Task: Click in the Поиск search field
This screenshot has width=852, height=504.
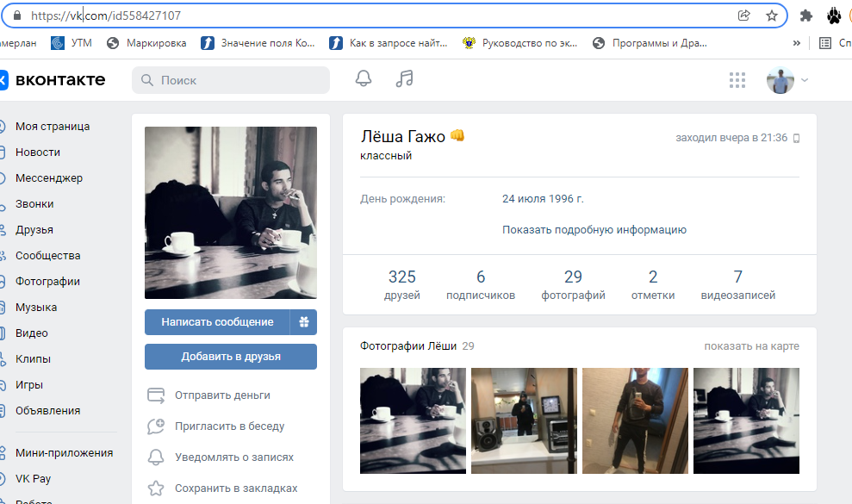Action: [230, 80]
